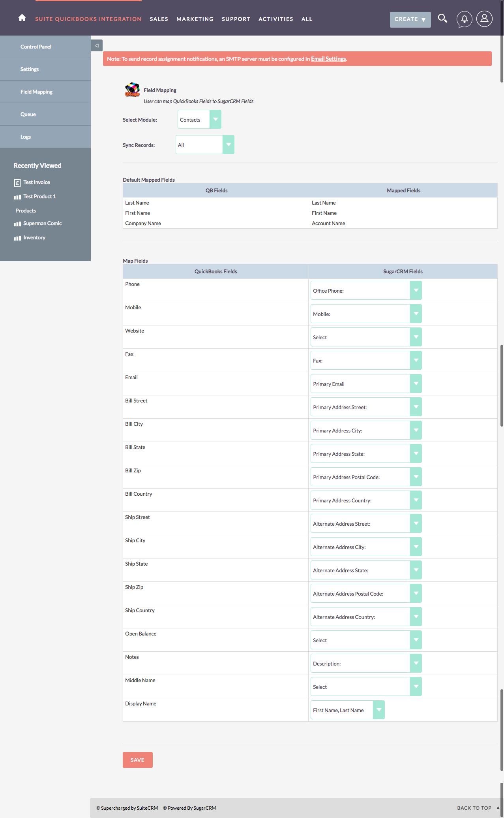
Task: Open recently viewed Superman Comic
Action: tap(42, 224)
